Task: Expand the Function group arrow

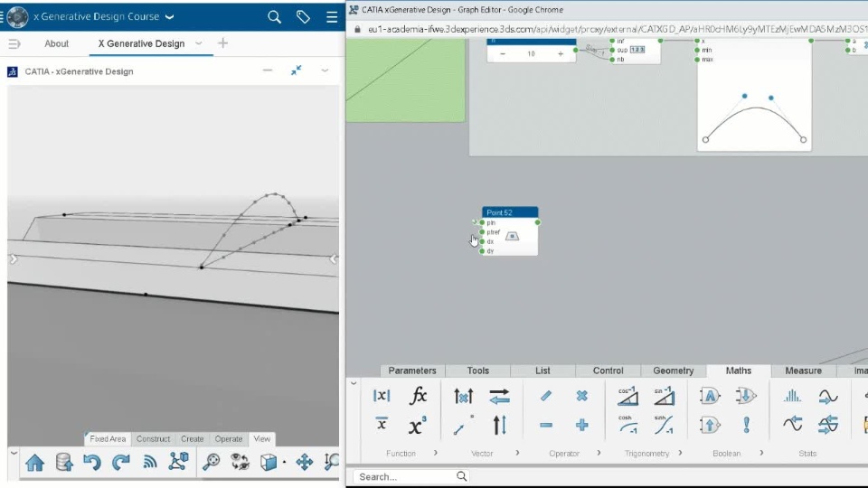Action: pyautogui.click(x=436, y=453)
